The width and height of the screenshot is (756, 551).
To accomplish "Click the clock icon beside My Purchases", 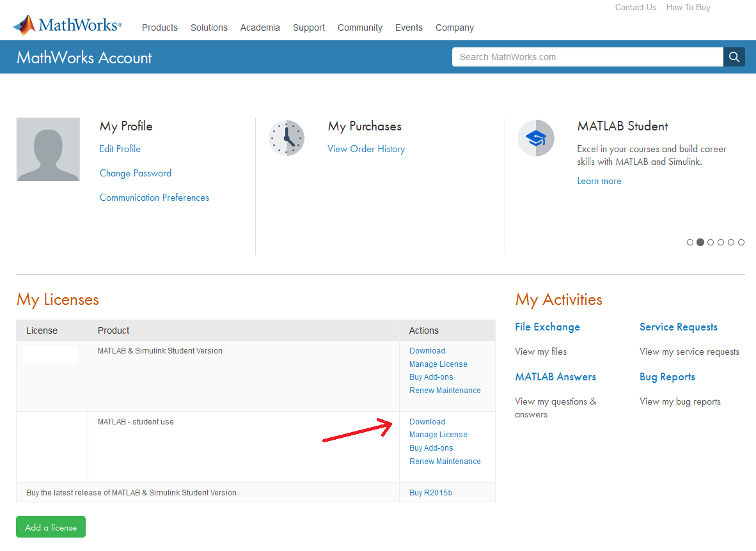I will 287,138.
